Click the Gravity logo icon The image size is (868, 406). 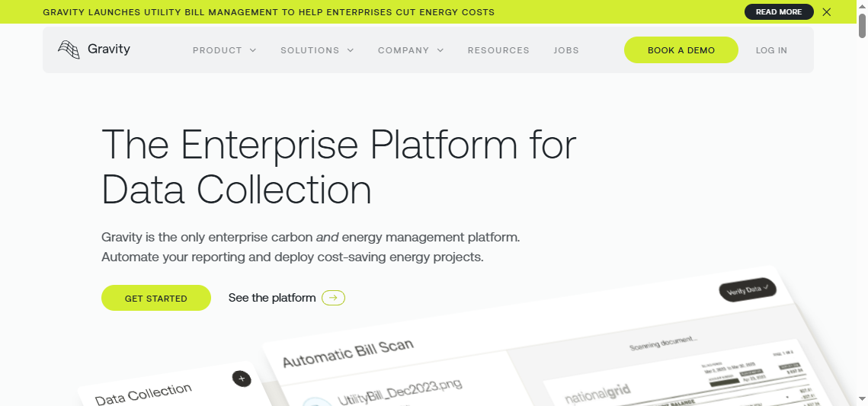[x=69, y=50]
